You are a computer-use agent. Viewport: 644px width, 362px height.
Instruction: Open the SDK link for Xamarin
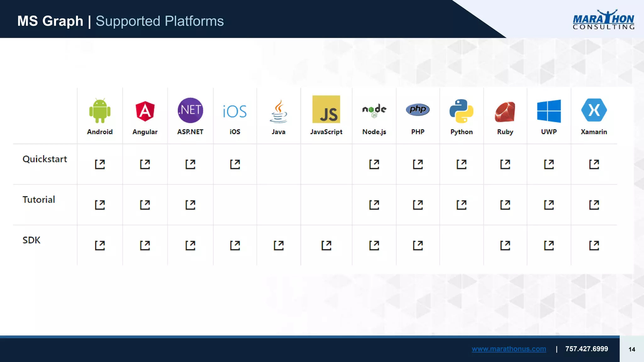(594, 245)
